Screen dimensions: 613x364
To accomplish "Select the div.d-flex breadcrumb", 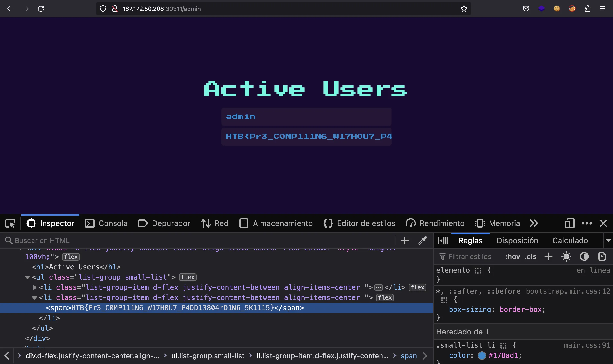I will coord(92,356).
